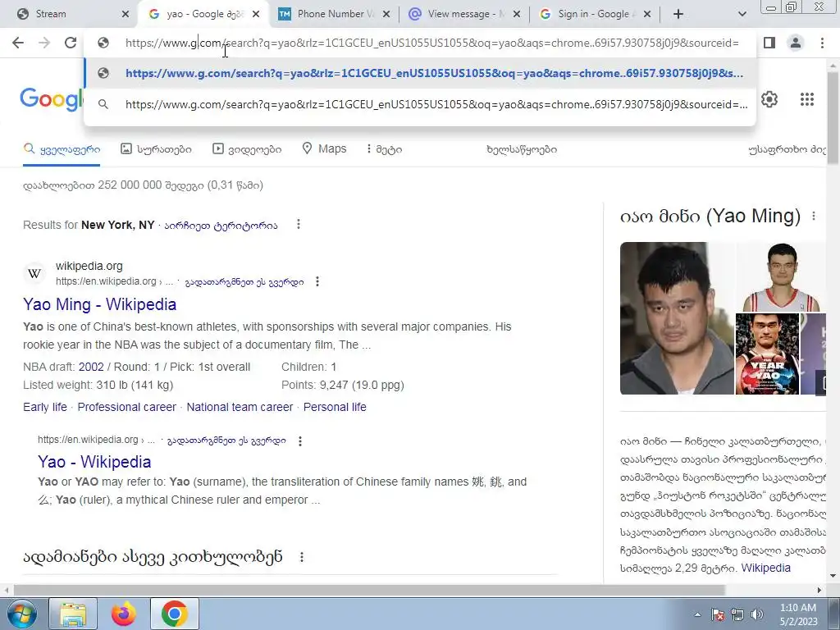Close the yao - Google tab
The width and height of the screenshot is (840, 630).
pyautogui.click(x=256, y=14)
